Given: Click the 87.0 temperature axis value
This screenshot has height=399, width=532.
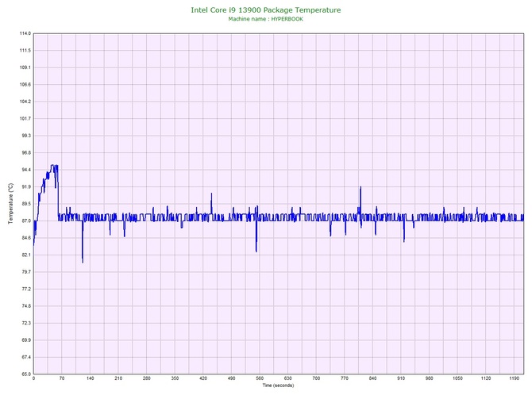Looking at the screenshot, I should 25,221.
